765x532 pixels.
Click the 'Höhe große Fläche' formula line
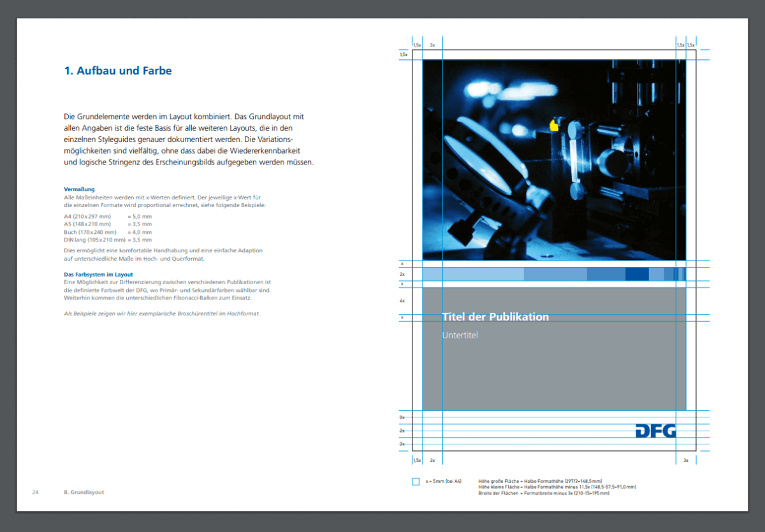(x=539, y=481)
